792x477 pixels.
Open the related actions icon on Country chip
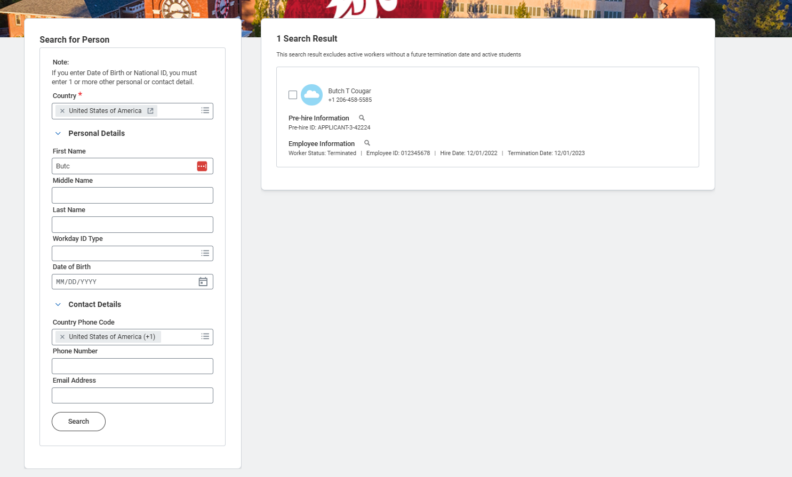coord(151,111)
